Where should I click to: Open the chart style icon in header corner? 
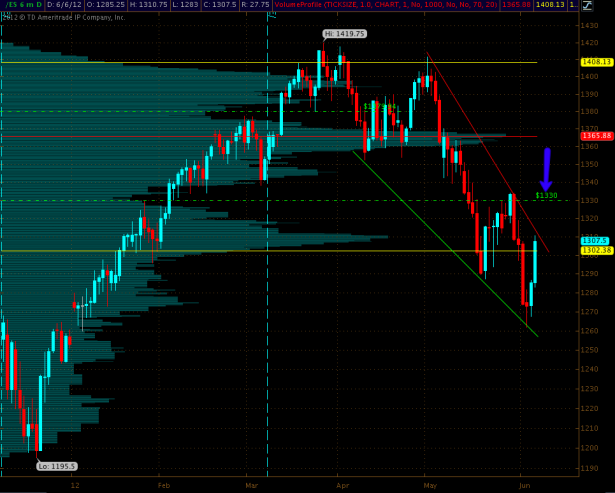click(x=587, y=5)
